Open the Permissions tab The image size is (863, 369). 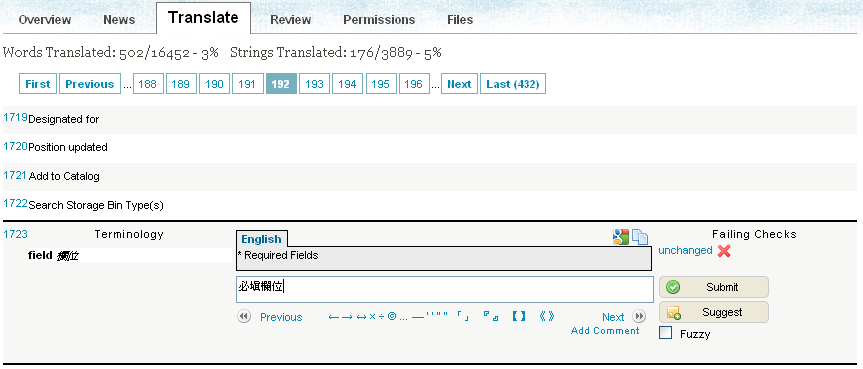pyautogui.click(x=379, y=20)
